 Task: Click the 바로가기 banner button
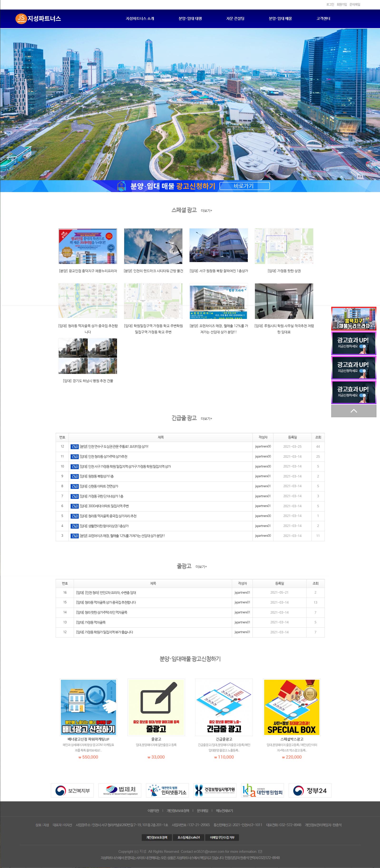(244, 186)
